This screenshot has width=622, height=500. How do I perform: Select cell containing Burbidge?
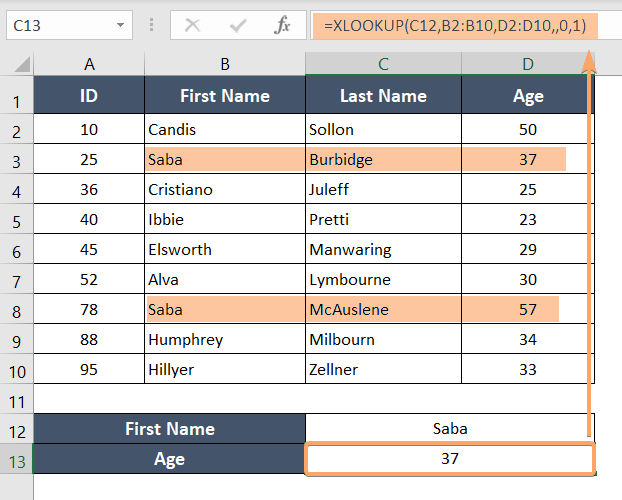(x=383, y=159)
